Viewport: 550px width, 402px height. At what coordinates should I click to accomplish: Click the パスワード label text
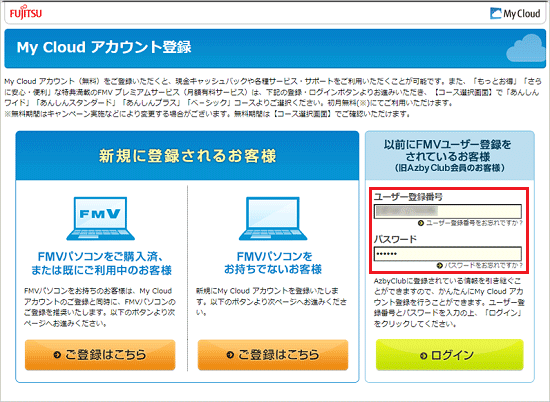(395, 240)
